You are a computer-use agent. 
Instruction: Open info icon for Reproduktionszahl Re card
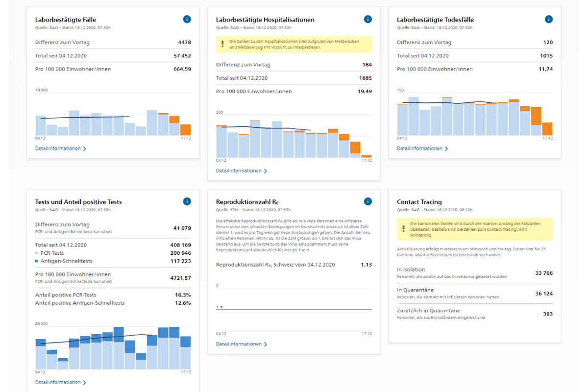click(368, 201)
